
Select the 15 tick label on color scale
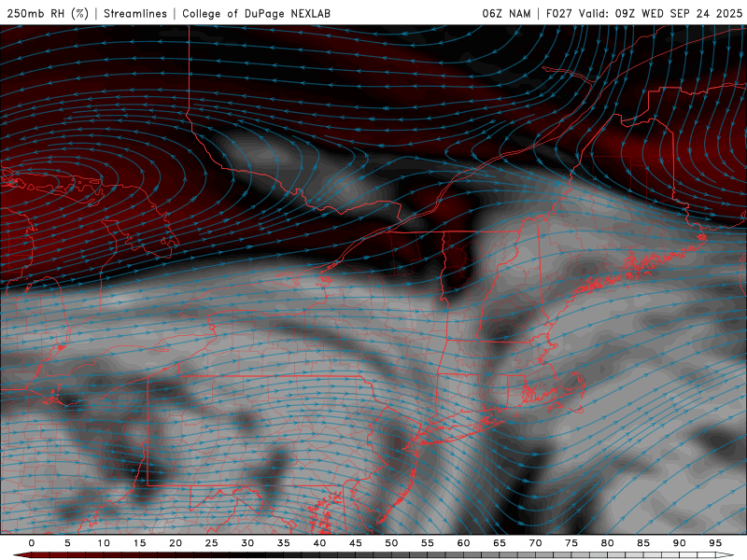pos(139,543)
